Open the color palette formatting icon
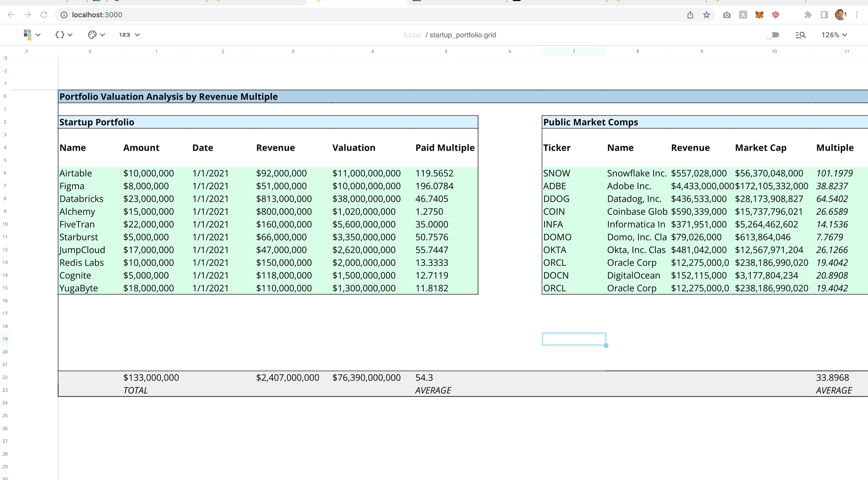Screen dimensions: 868x480 tap(92, 35)
